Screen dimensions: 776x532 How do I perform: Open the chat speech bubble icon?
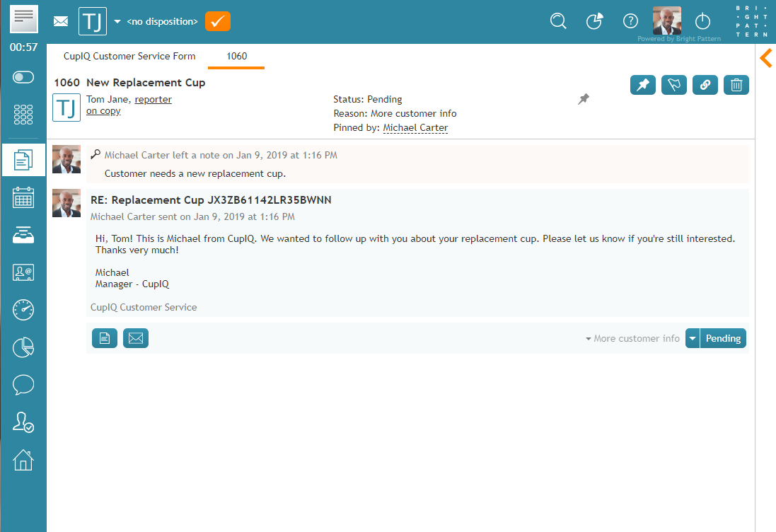pos(23,385)
